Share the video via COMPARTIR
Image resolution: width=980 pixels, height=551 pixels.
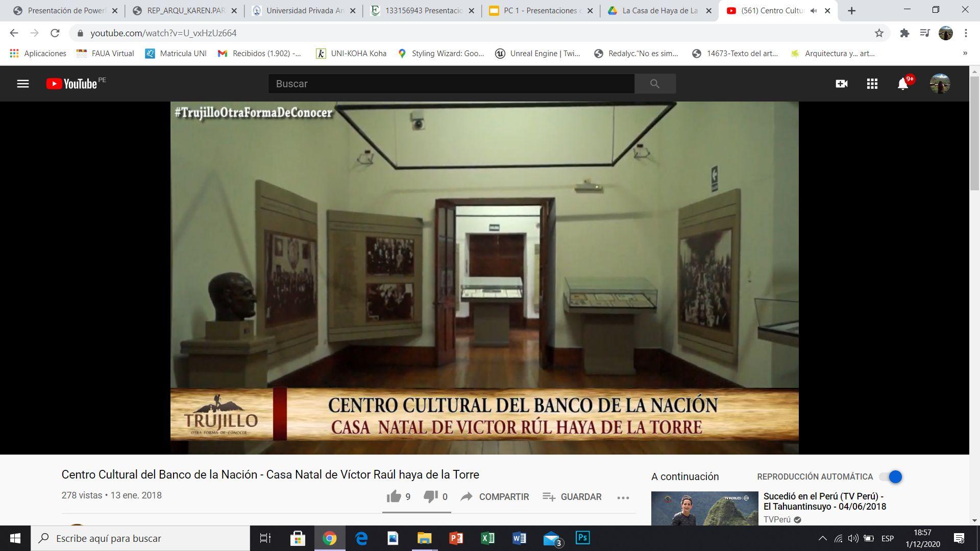coord(495,496)
